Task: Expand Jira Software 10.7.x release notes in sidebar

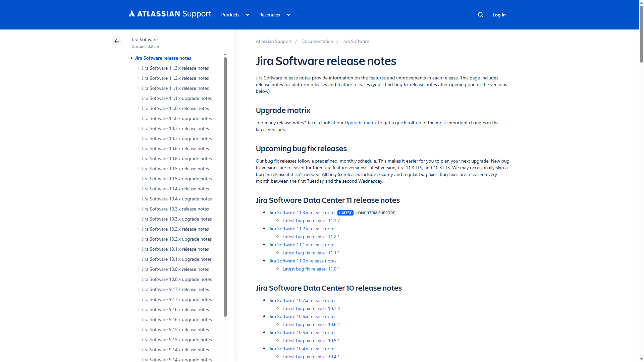Action: click(x=138, y=128)
